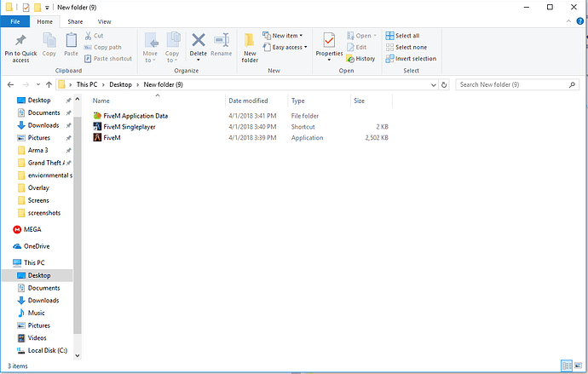Switch to Large icons view icon

[578, 365]
